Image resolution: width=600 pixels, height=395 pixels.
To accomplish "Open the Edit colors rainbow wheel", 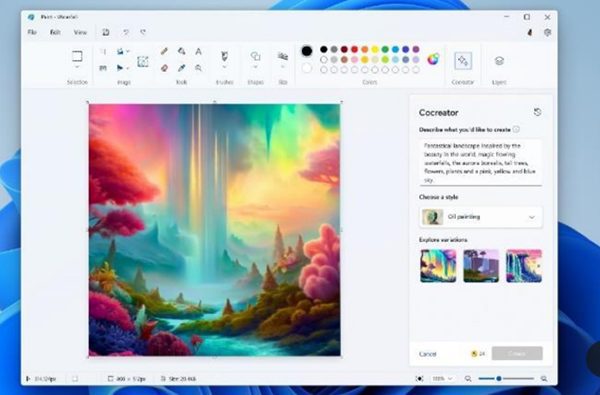I will pos(433,59).
